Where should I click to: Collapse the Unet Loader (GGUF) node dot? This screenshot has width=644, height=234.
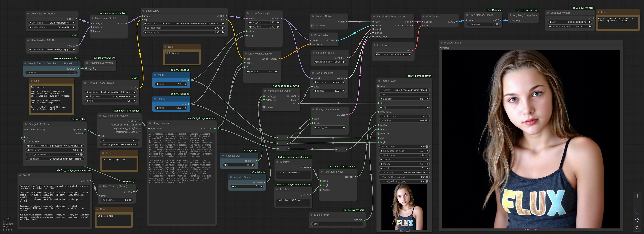(x=28, y=40)
